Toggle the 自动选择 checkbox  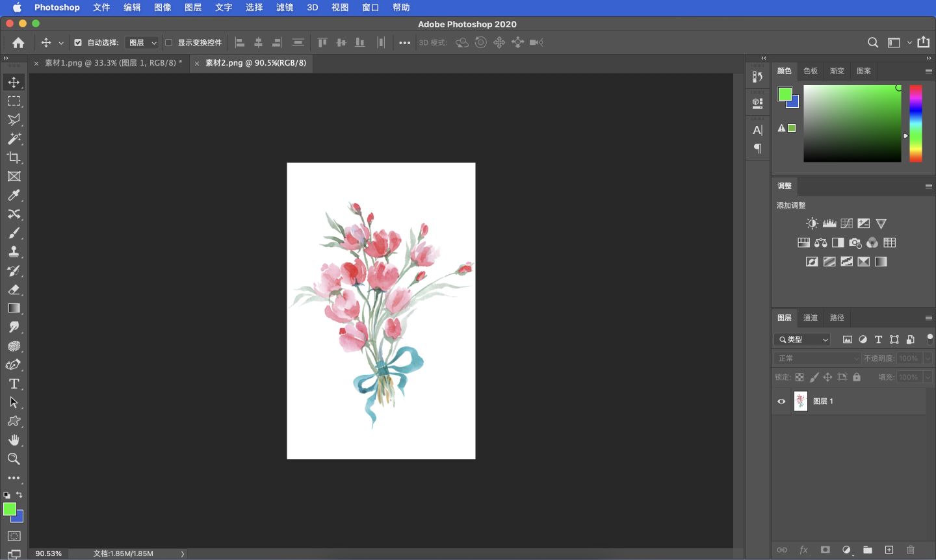[77, 42]
